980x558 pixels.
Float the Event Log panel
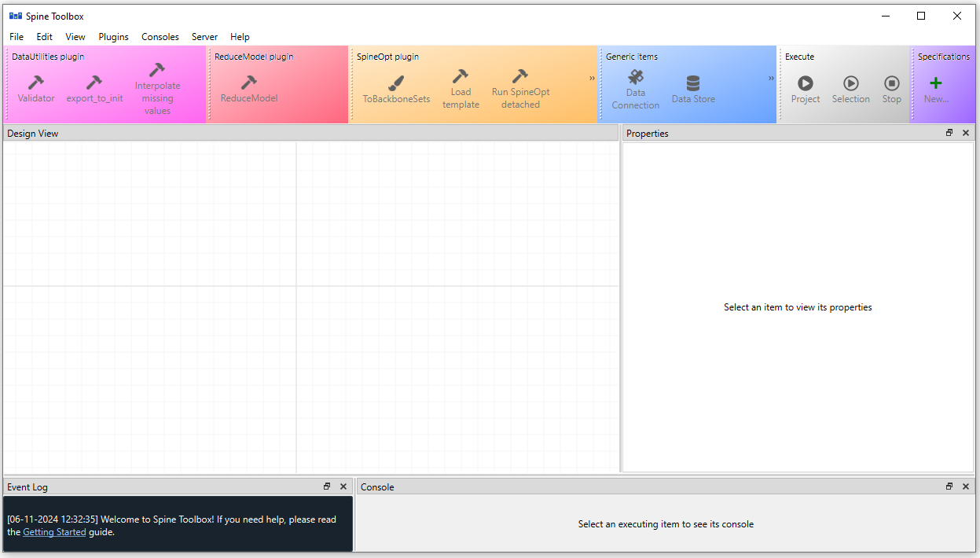(327, 486)
